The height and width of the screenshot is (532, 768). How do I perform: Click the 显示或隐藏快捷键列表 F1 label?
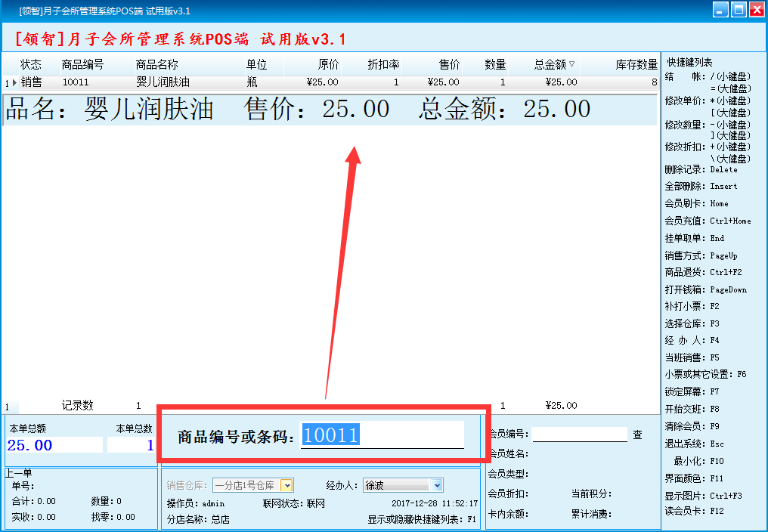(x=422, y=519)
